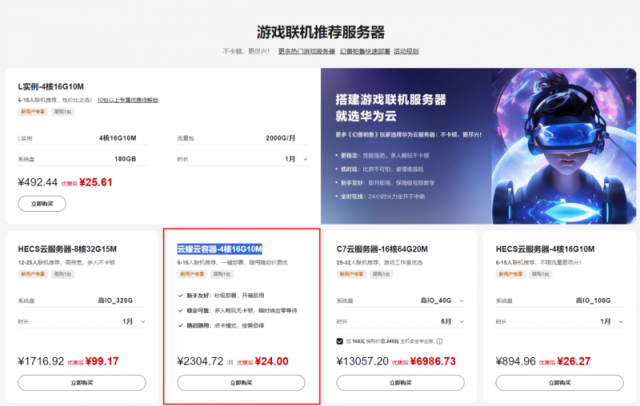
Task: Click the ¥26.27 discounted price
Action: click(x=574, y=361)
